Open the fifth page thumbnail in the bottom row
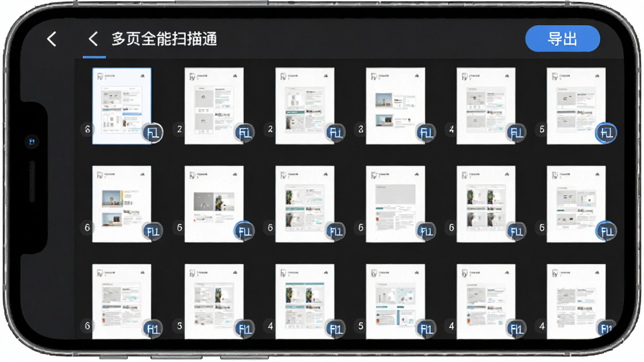Viewport: 644px width, 362px height. click(486, 301)
